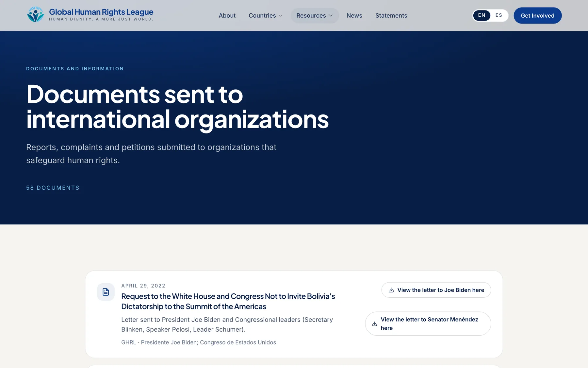This screenshot has width=588, height=368.
Task: Go to the About page
Action: click(227, 15)
